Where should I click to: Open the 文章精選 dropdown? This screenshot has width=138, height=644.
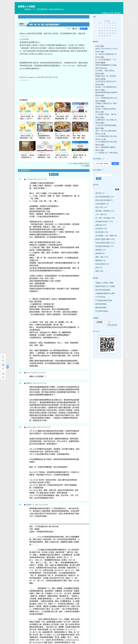pos(103,322)
